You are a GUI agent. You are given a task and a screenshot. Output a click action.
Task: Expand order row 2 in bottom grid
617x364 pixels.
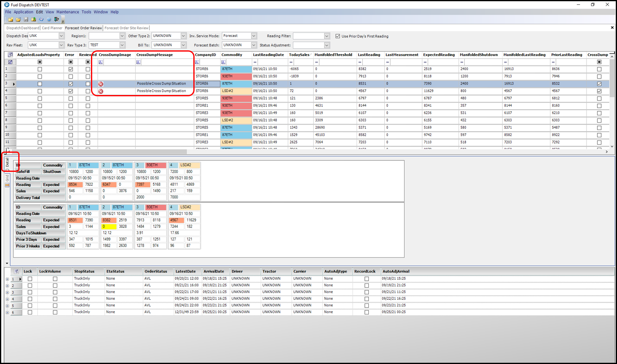[x=7, y=286]
